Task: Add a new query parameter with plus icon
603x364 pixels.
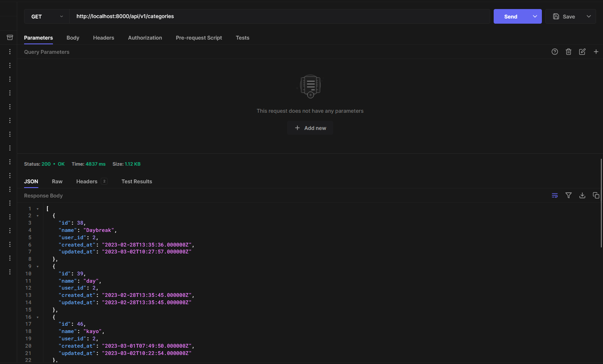Action: point(596,52)
